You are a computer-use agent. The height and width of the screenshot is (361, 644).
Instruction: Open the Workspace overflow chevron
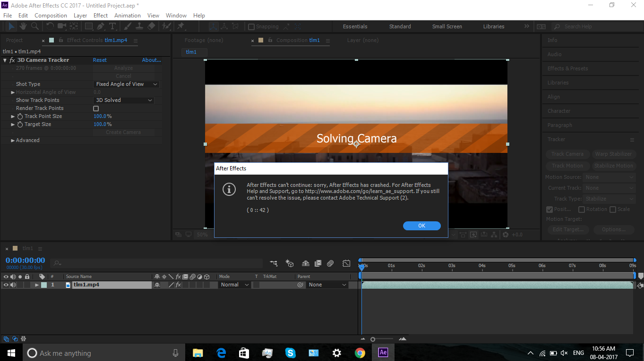[526, 26]
